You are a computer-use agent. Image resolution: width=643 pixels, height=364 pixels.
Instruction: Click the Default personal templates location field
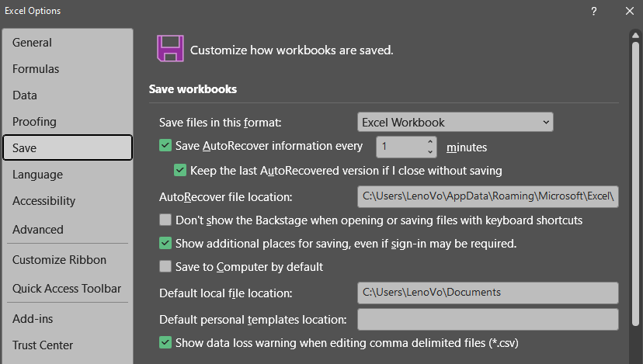click(488, 319)
